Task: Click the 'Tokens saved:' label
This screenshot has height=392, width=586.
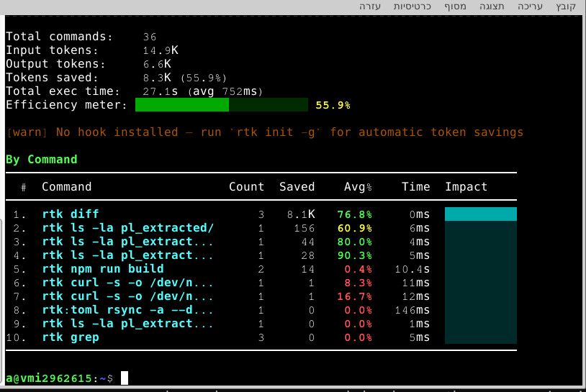Action: tap(52, 77)
